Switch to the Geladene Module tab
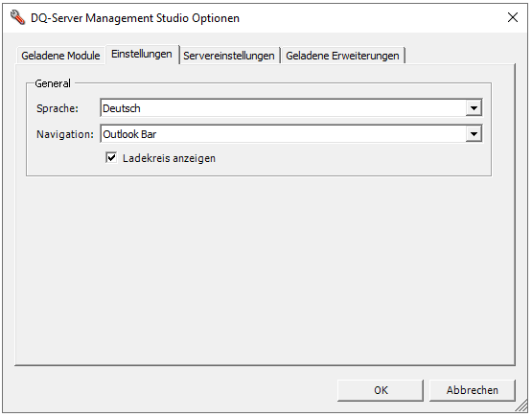The width and height of the screenshot is (532, 417). (x=60, y=56)
